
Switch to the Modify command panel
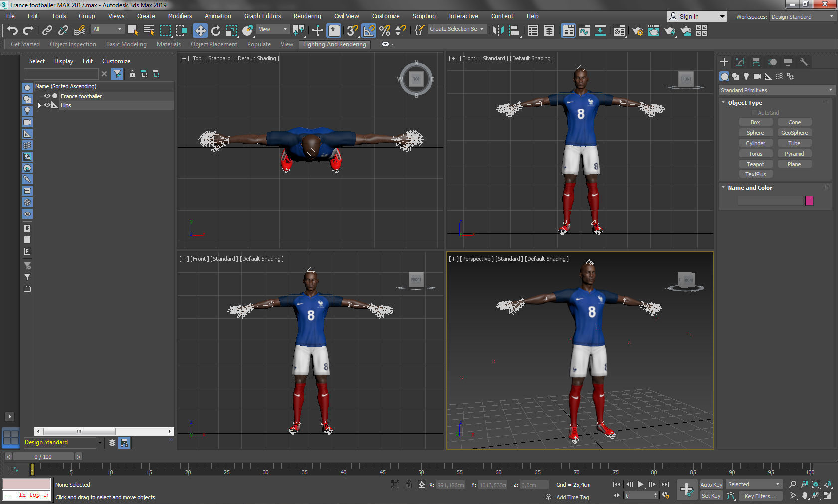click(x=740, y=62)
